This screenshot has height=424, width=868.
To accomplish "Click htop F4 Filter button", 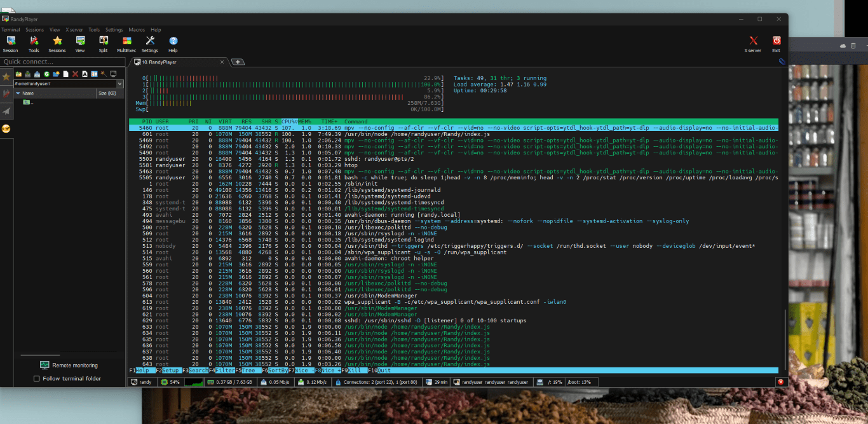I will click(x=222, y=370).
